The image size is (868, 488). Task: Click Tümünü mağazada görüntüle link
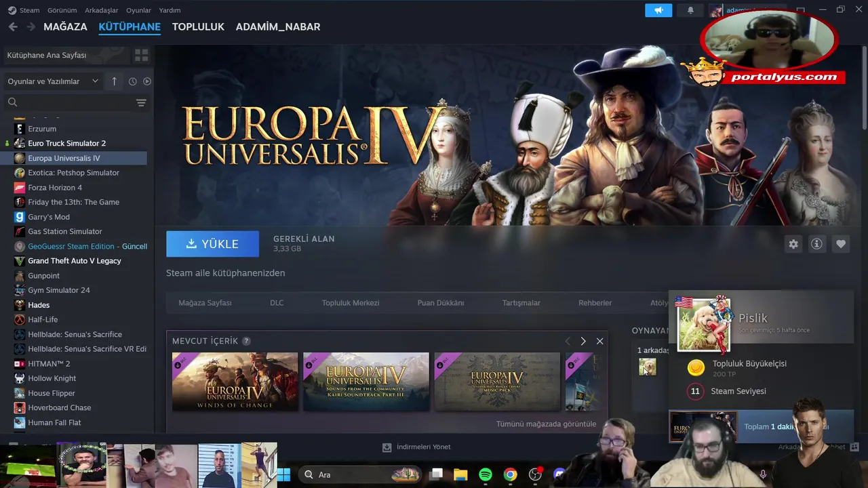coord(546,424)
